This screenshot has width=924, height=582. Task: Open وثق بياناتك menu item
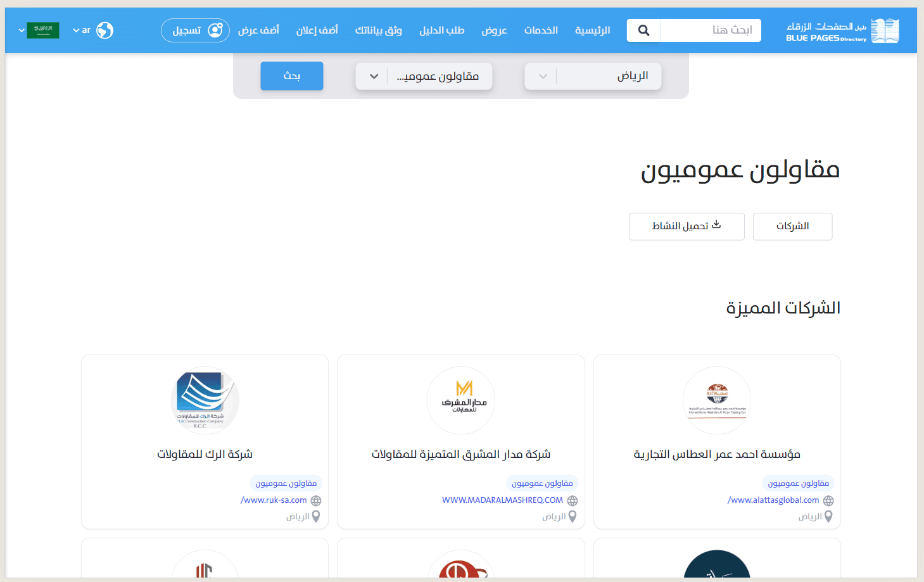tap(378, 30)
